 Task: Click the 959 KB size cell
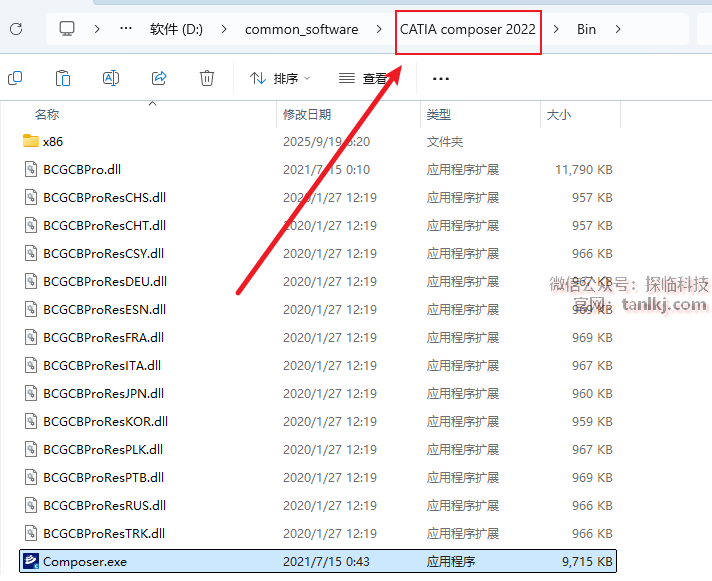coord(592,422)
